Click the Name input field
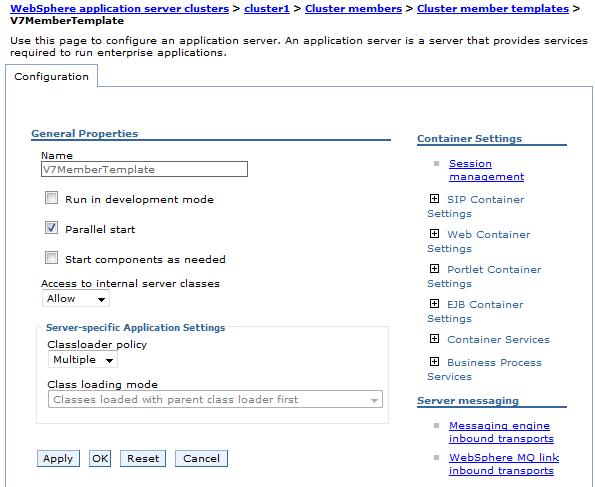 click(x=144, y=169)
